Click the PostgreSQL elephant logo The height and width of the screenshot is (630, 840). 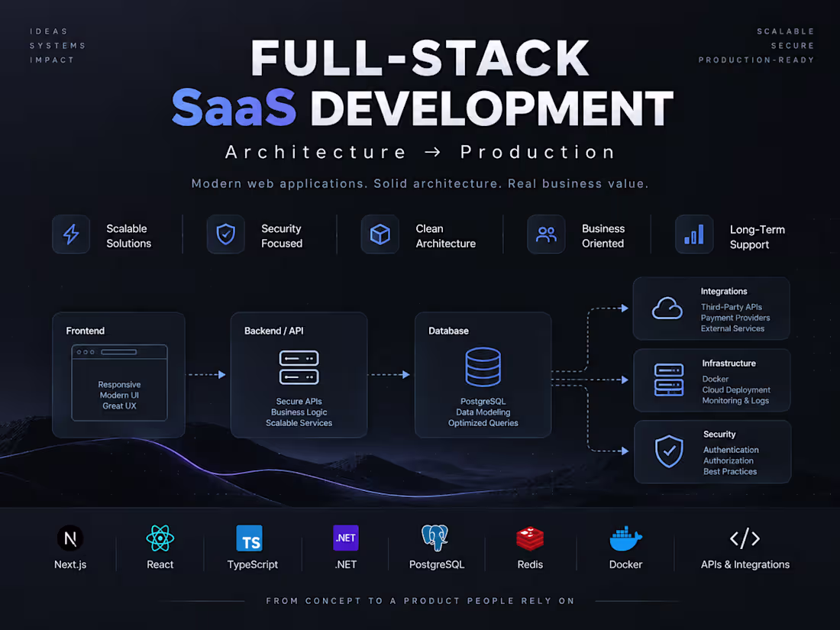[x=435, y=538]
